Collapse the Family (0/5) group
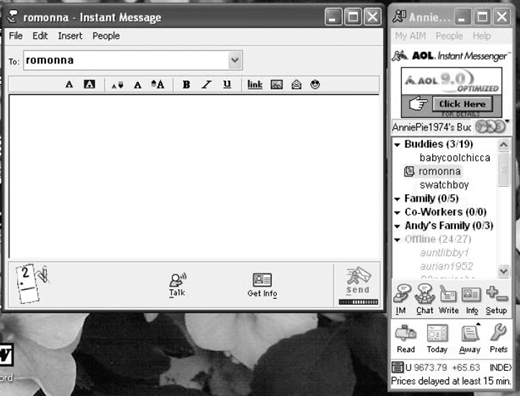 tap(397, 199)
